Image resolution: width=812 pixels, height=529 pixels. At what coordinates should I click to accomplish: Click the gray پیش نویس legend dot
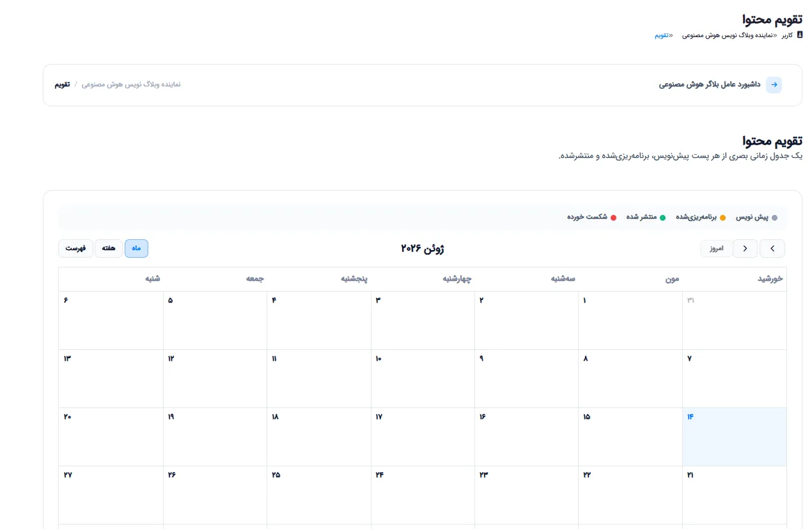(x=775, y=218)
